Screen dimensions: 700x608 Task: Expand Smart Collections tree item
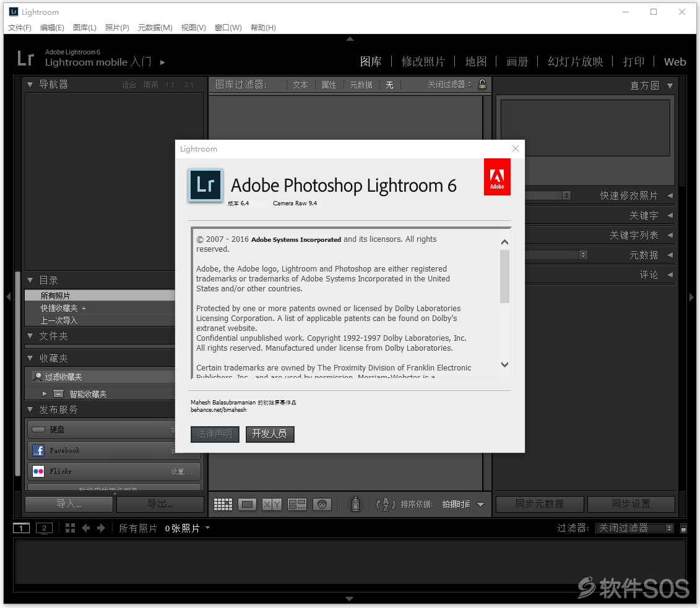pyautogui.click(x=45, y=394)
